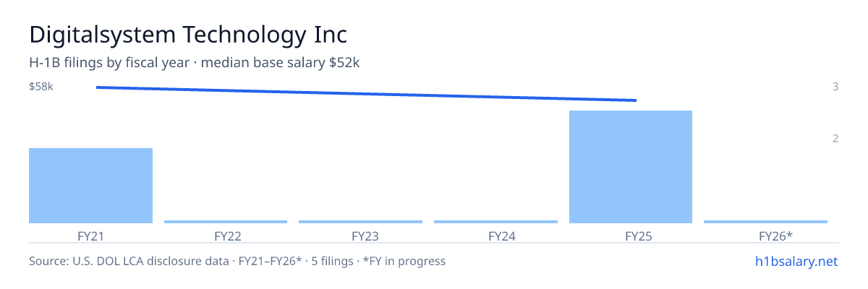
Task: Select the small FY22 bar
Action: [226, 222]
